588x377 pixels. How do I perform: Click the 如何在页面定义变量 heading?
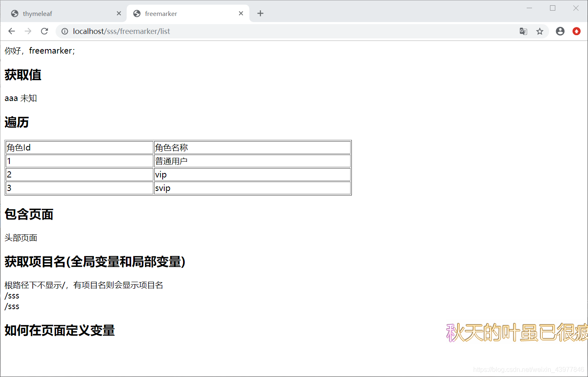tap(60, 330)
